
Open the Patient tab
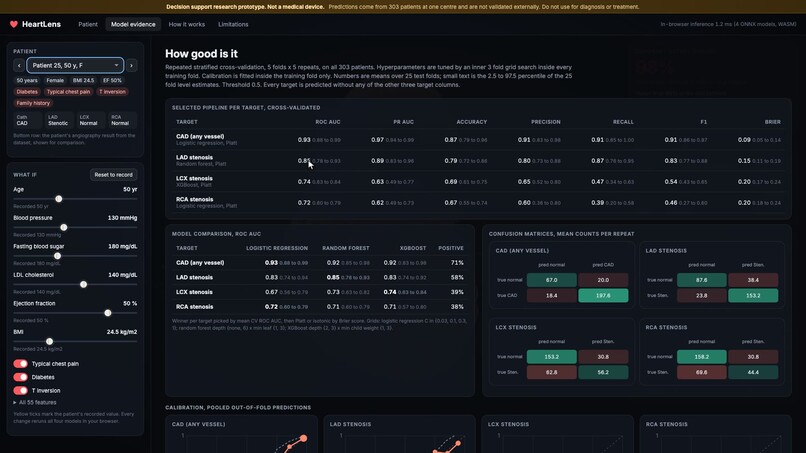88,24
